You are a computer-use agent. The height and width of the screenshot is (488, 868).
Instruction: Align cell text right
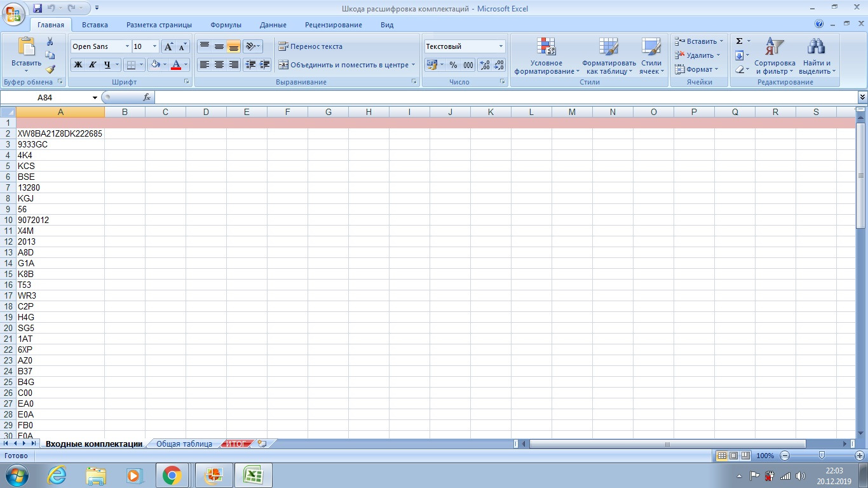click(233, 65)
